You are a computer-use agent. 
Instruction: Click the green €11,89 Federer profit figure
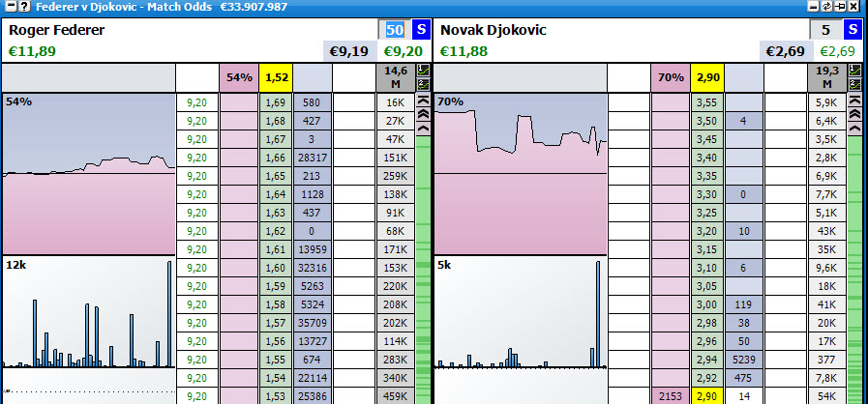coord(32,52)
